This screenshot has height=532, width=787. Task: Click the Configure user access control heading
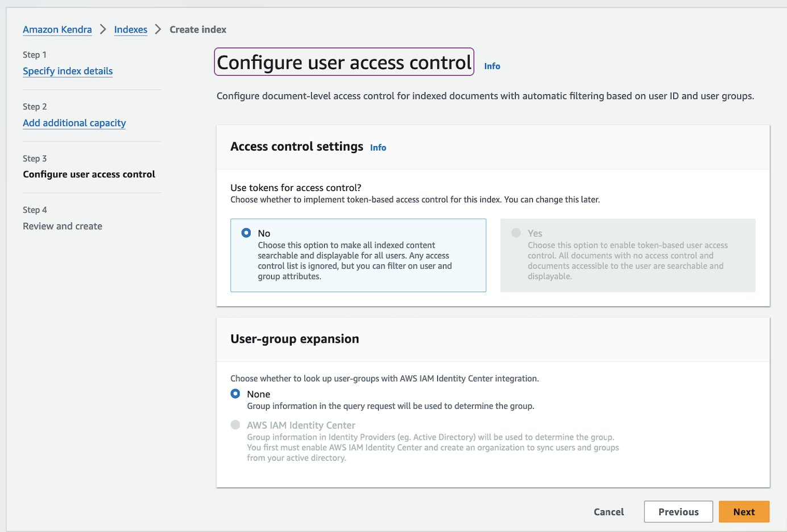pyautogui.click(x=344, y=62)
